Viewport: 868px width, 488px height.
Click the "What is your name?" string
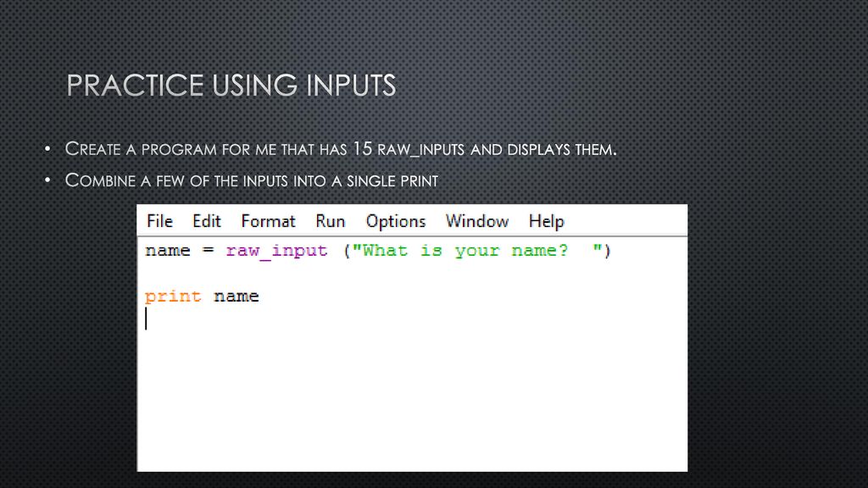(478, 251)
